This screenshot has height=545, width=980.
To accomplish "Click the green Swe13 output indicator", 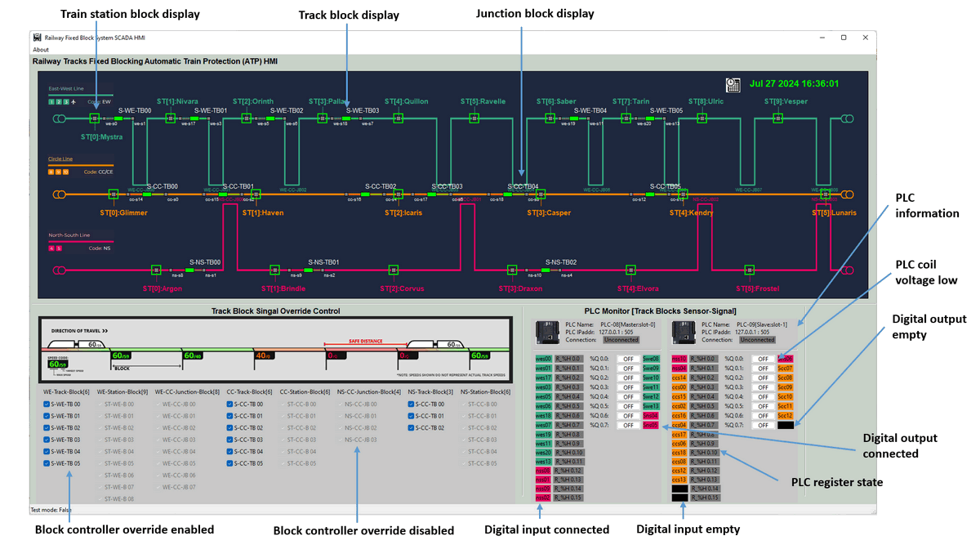I will [650, 406].
